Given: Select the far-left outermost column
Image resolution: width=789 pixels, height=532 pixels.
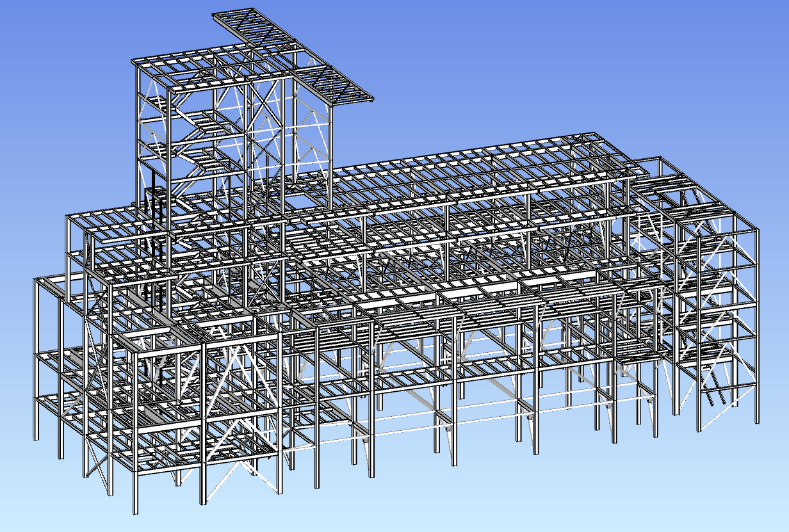Looking at the screenshot, I should click(x=36, y=359).
